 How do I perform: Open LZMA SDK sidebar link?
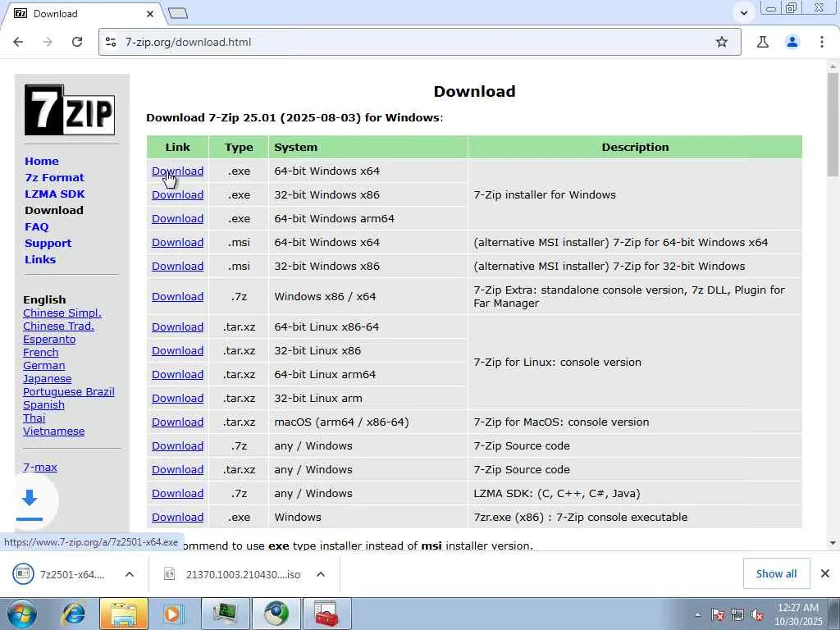55,194
